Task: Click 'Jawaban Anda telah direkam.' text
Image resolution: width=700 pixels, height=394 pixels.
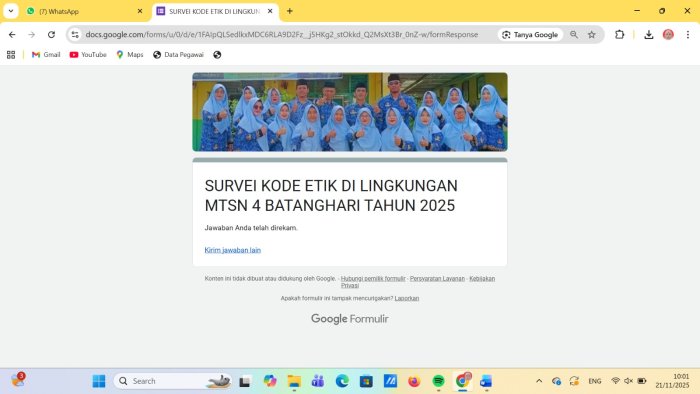Action: point(251,228)
